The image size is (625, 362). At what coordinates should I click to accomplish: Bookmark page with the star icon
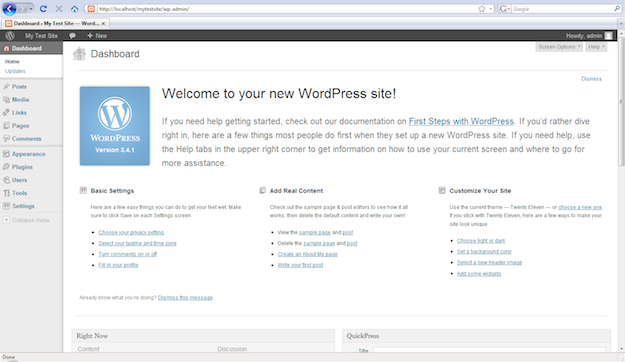point(482,9)
